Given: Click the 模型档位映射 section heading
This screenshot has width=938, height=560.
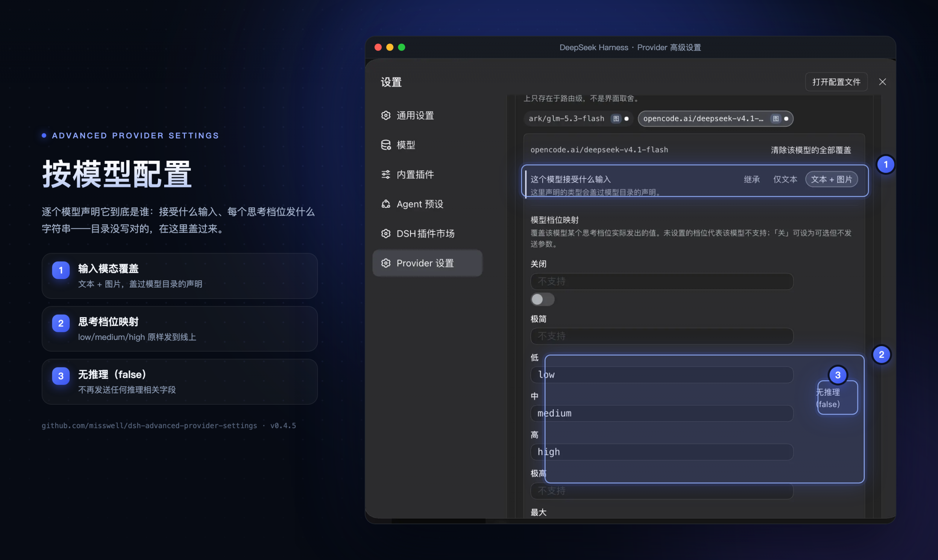Looking at the screenshot, I should pos(554,220).
